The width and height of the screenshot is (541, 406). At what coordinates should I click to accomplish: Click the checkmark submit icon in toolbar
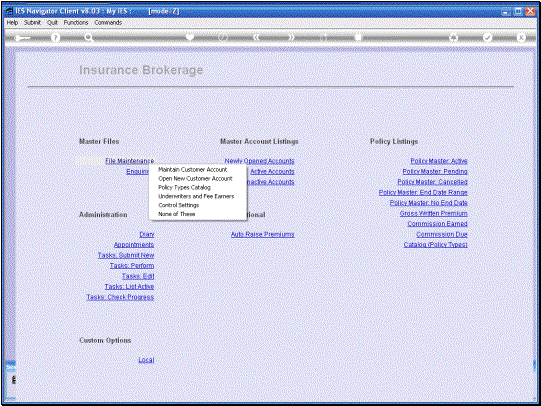click(x=487, y=37)
